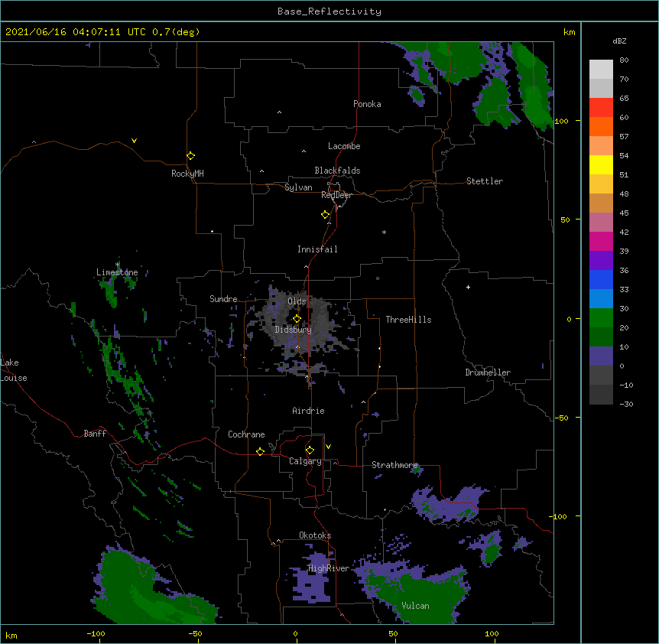Click the HighRiver label
The width and height of the screenshot is (659, 644).
[329, 568]
